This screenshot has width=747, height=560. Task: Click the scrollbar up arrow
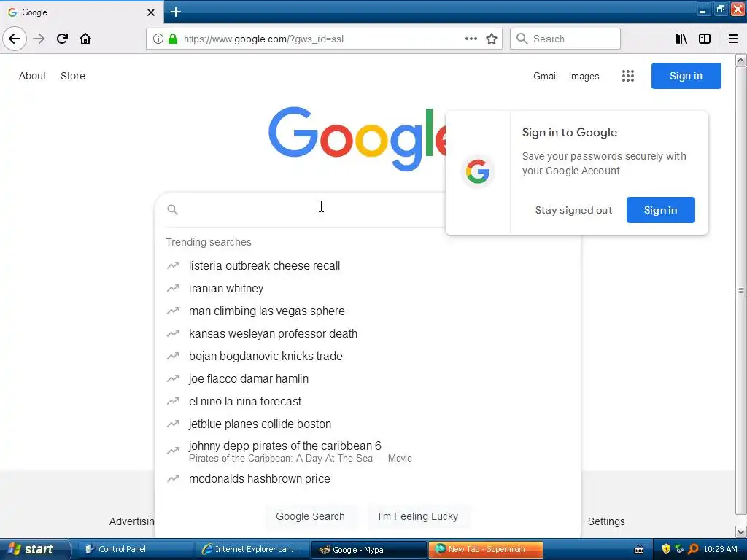coord(741,61)
